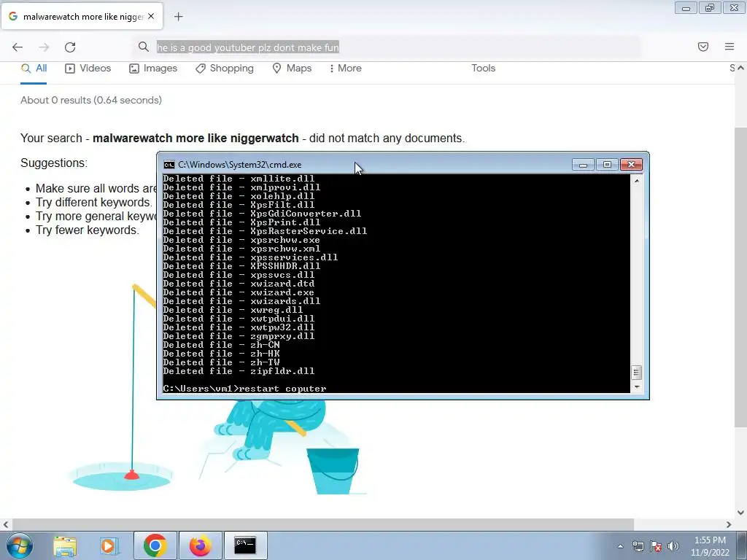This screenshot has width=747, height=560.
Task: Reload the page with refresh icon
Action: [x=70, y=47]
